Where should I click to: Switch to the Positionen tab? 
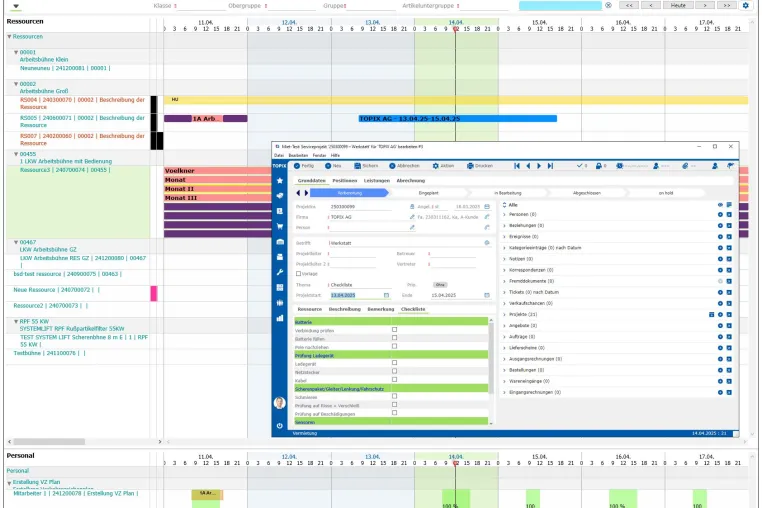(345, 180)
